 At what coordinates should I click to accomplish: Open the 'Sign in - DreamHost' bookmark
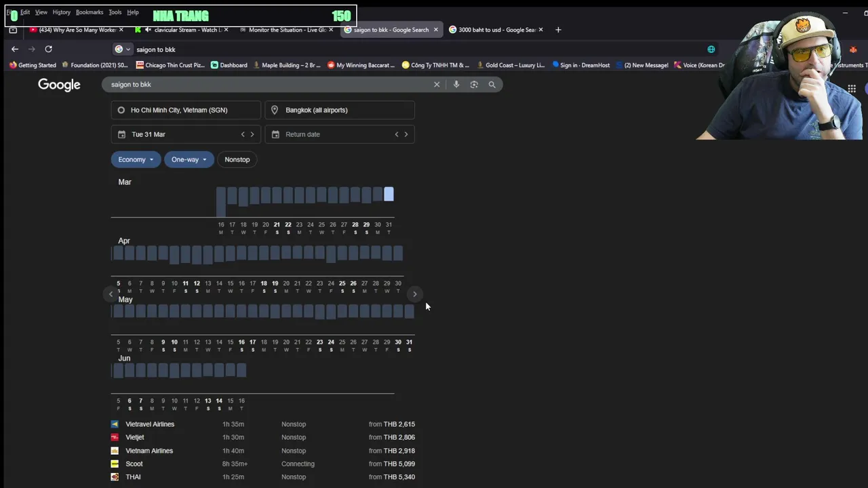point(581,65)
